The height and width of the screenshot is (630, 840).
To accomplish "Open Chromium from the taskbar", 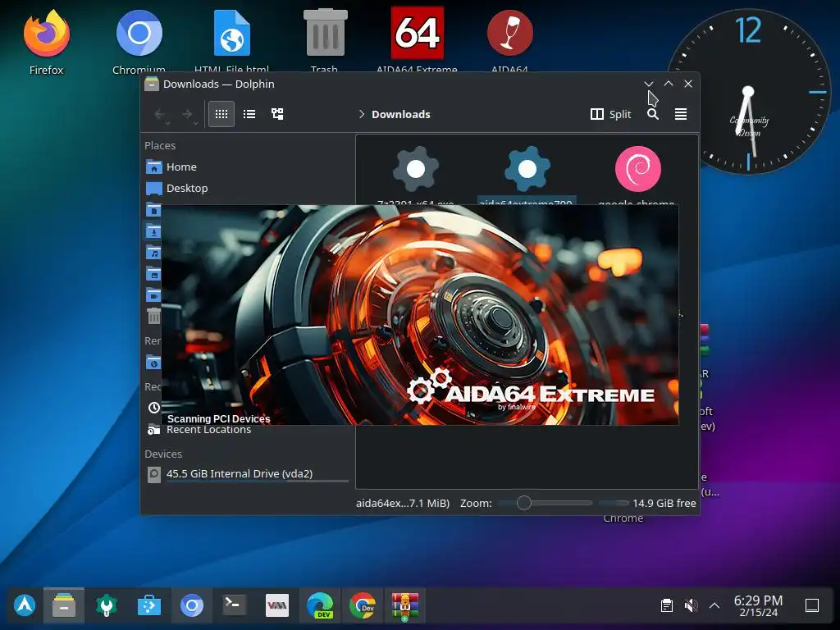I will pos(192,606).
